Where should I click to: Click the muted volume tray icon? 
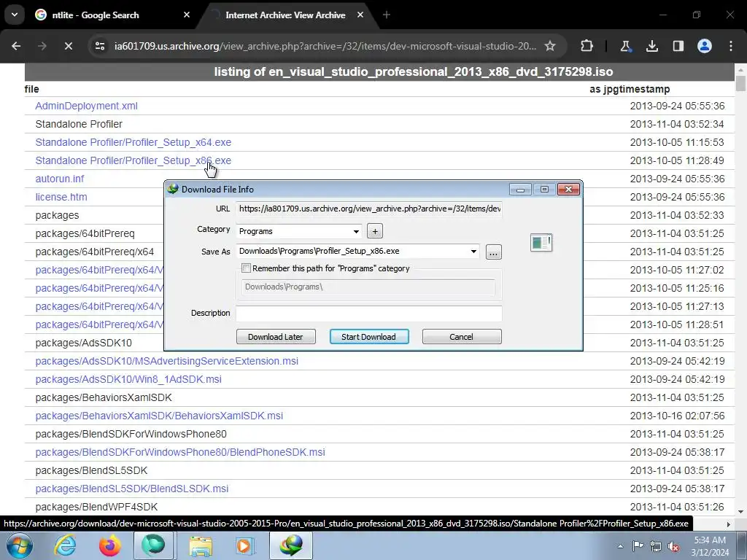pyautogui.click(x=673, y=546)
